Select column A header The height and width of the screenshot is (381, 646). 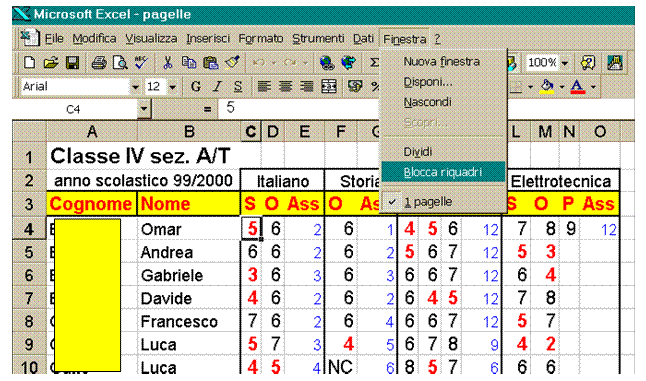click(x=92, y=132)
